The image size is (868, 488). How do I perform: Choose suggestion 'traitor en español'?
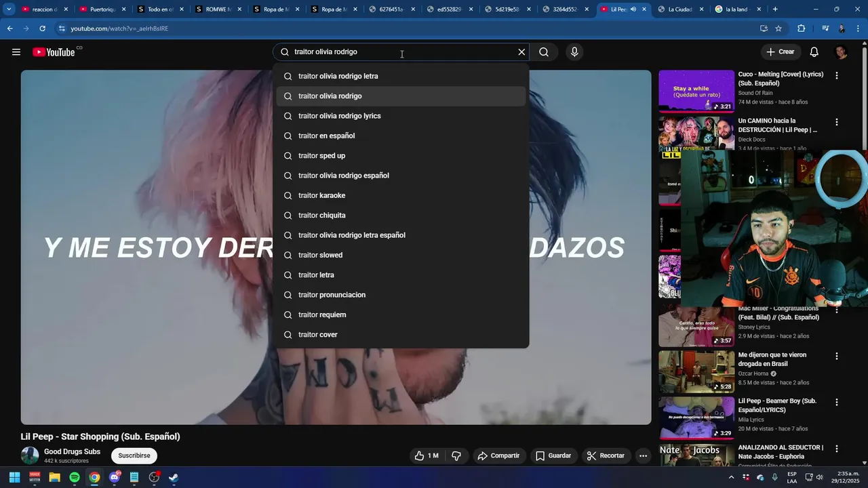point(401,136)
